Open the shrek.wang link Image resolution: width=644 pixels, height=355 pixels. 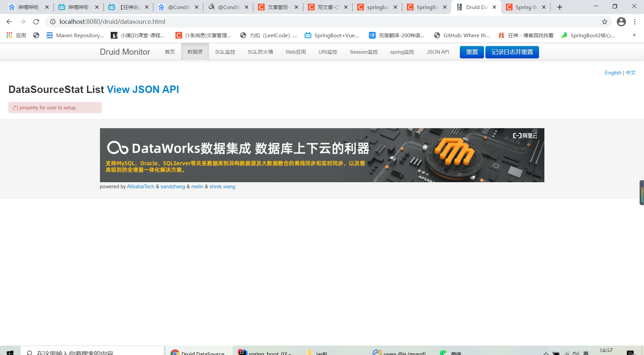point(222,187)
